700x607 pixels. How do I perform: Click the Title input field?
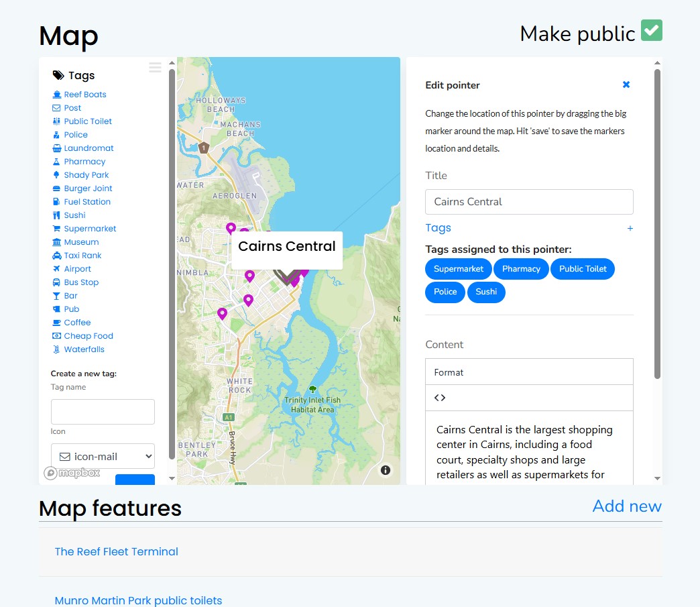pyautogui.click(x=529, y=202)
